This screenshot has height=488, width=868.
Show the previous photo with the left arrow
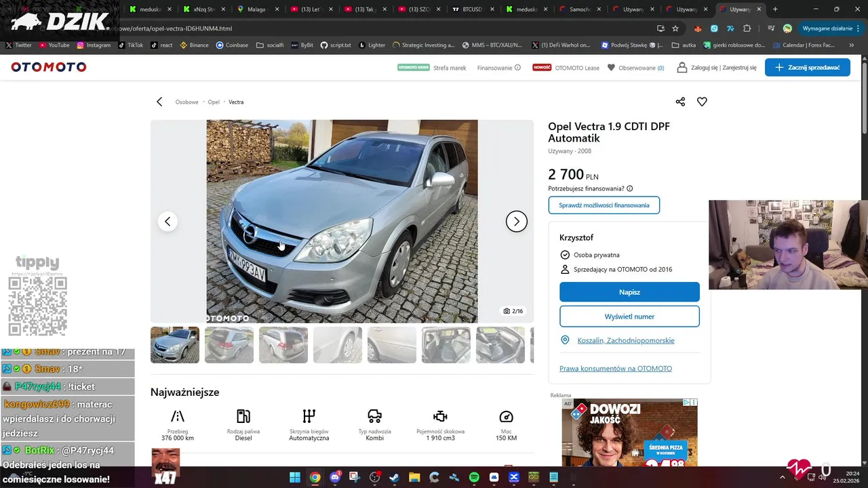click(x=167, y=222)
